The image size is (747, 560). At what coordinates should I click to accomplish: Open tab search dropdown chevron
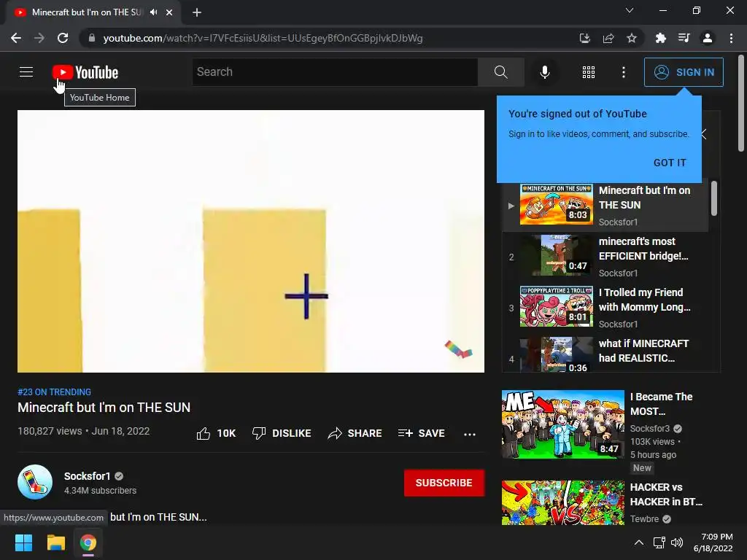[630, 10]
